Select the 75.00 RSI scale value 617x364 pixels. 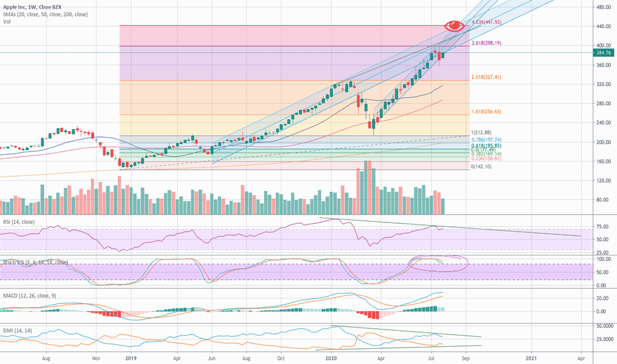pos(603,226)
